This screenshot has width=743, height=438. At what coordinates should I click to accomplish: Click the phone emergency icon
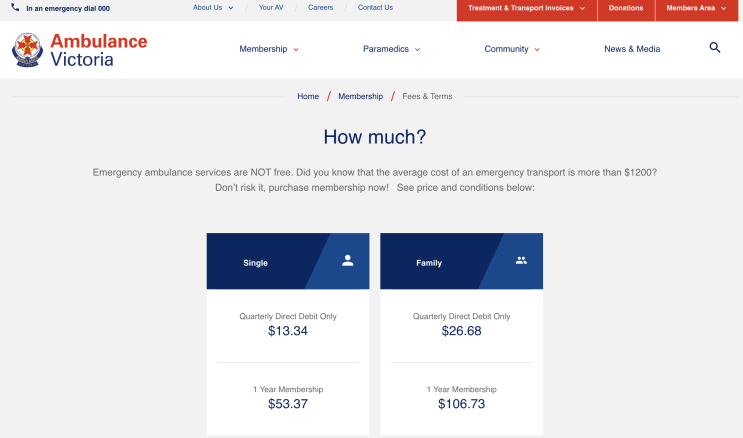(15, 8)
